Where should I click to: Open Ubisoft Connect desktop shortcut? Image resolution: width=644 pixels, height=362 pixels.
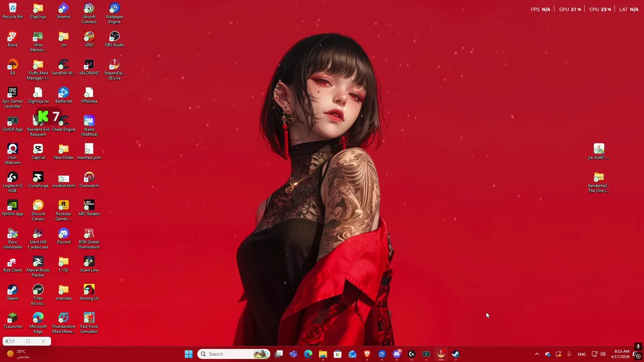[89, 14]
